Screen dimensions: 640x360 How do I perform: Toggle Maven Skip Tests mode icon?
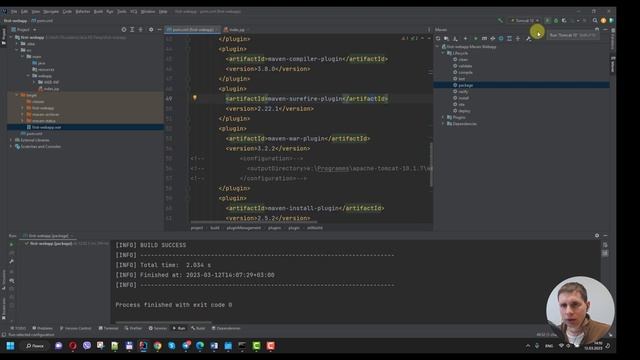[501, 38]
